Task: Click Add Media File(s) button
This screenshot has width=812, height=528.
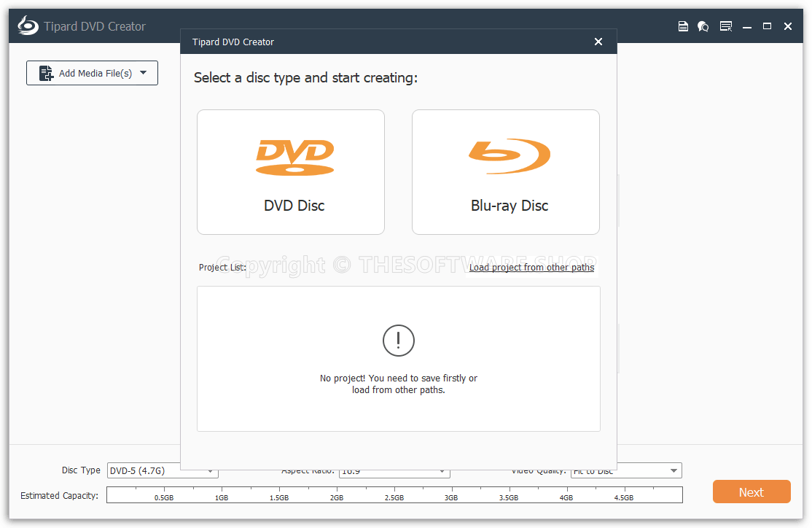Action: pyautogui.click(x=92, y=73)
